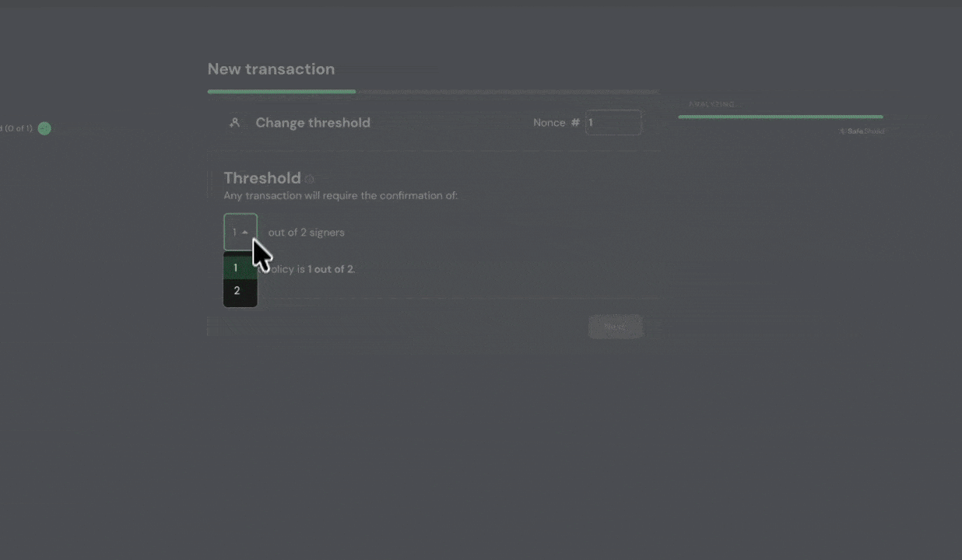Select option 2 in the threshold list
Viewport: 962px width, 560px height.
tap(240, 291)
